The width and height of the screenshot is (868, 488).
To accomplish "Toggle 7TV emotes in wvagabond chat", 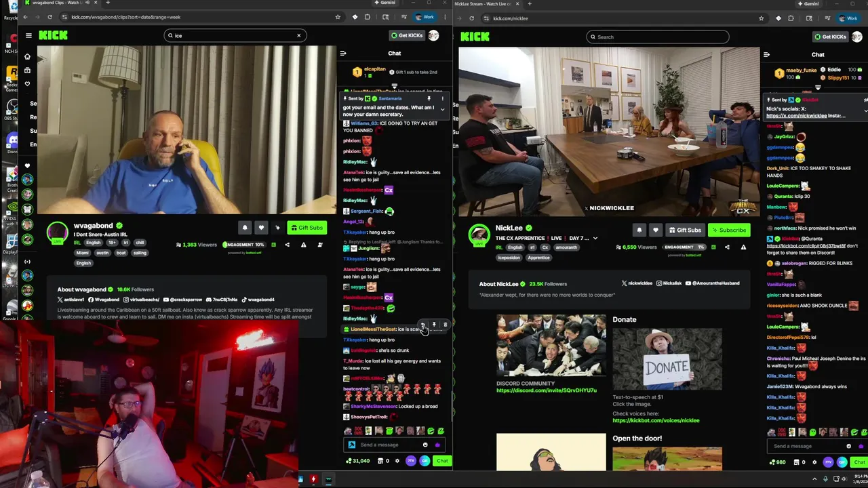I will 411,461.
